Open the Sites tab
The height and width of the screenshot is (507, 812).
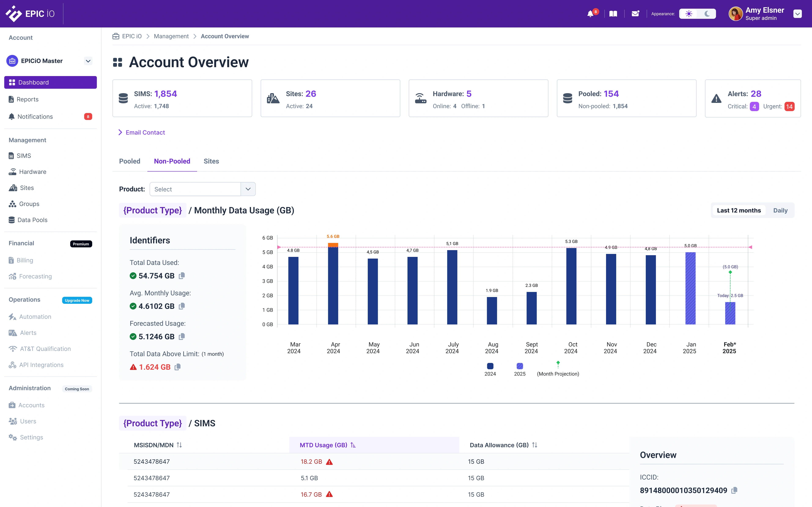pos(211,161)
